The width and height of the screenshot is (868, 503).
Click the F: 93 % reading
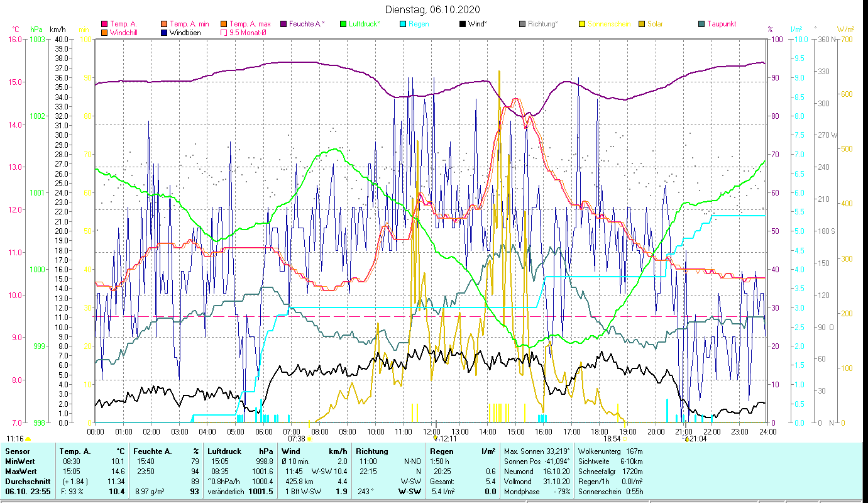(x=72, y=492)
